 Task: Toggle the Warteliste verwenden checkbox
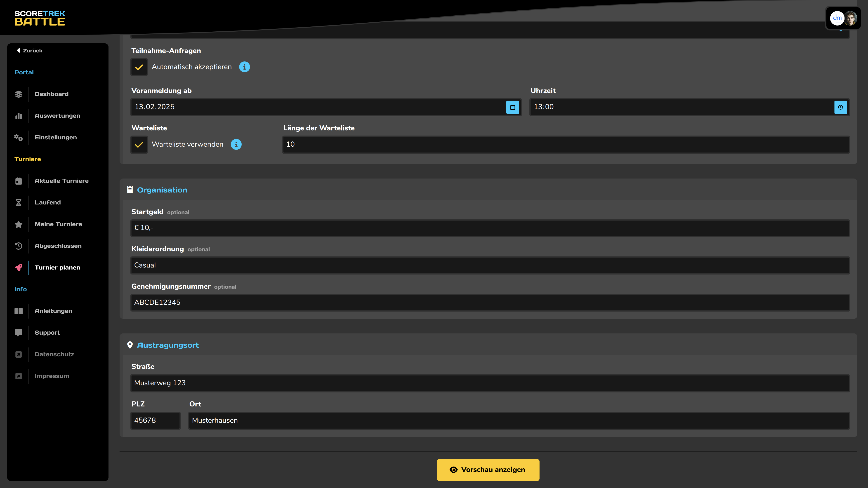coord(139,145)
